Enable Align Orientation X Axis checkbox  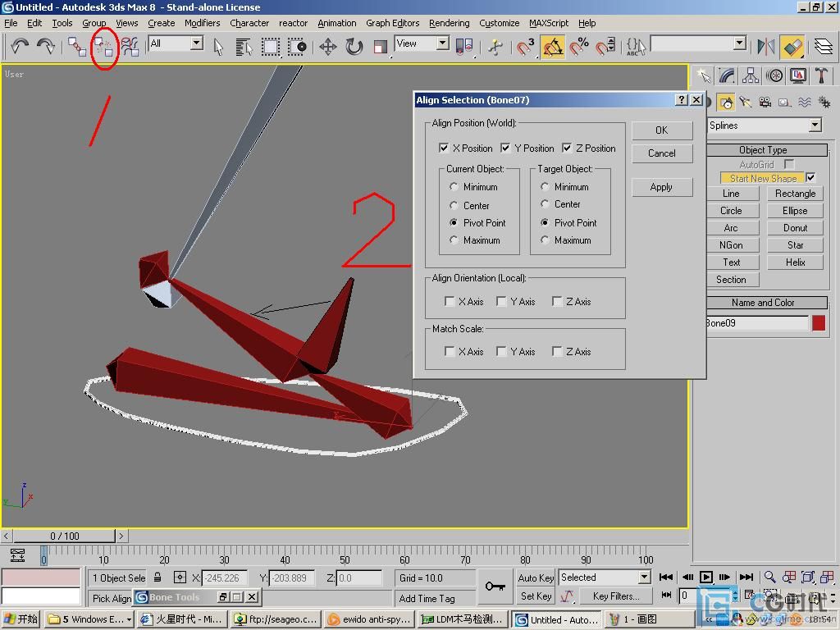(x=450, y=302)
